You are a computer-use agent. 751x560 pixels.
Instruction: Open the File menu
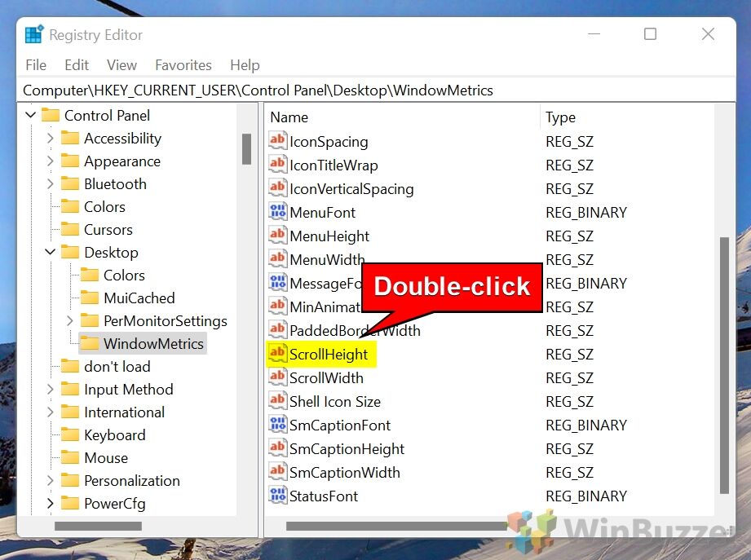pyautogui.click(x=36, y=65)
